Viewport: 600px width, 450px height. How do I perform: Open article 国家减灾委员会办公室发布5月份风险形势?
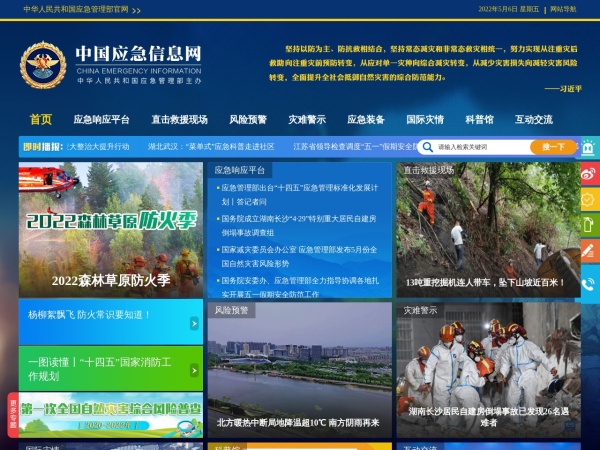[299, 256]
